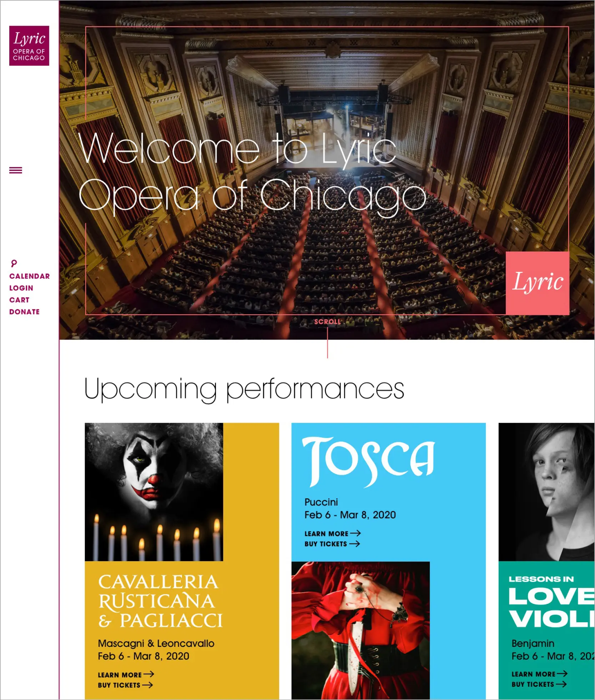The height and width of the screenshot is (700, 595).
Task: Buy tickets for Tosca
Action: click(x=326, y=544)
